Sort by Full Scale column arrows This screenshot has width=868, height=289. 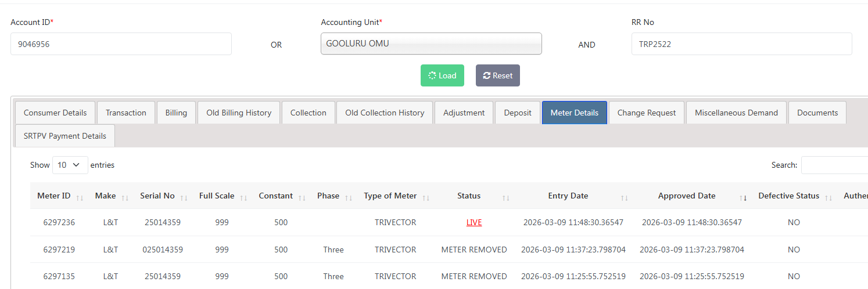click(243, 197)
